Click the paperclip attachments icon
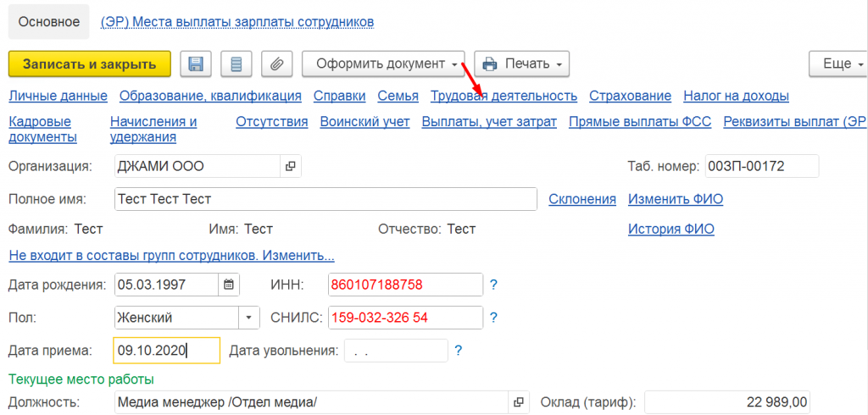Image resolution: width=868 pixels, height=415 pixels. (277, 64)
